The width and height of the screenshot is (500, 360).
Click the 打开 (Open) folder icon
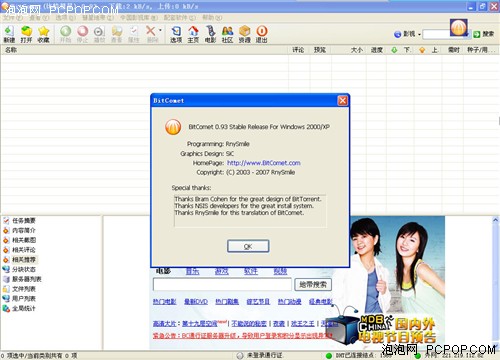(26, 34)
